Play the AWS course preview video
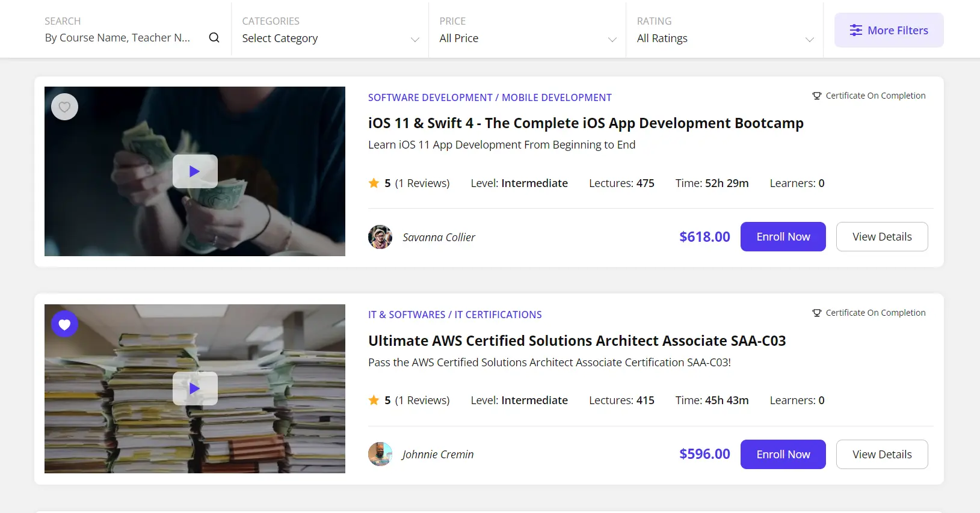 pos(195,389)
